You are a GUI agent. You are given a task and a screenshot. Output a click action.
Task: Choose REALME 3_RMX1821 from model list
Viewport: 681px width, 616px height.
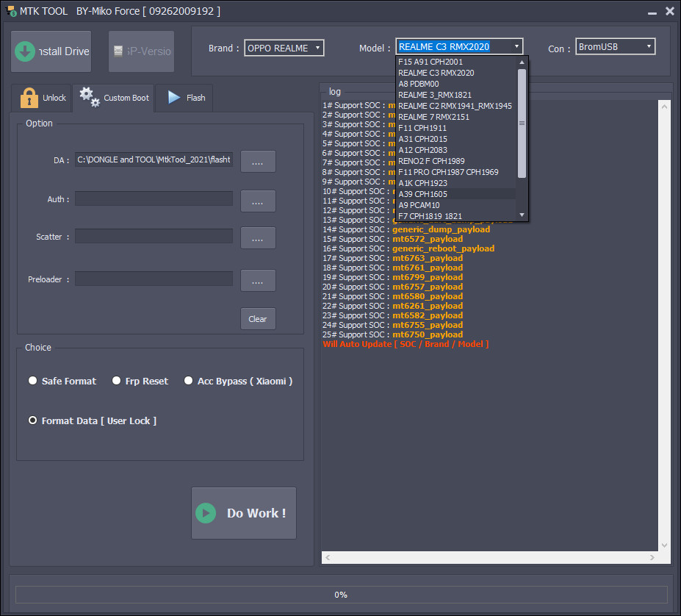[456, 95]
